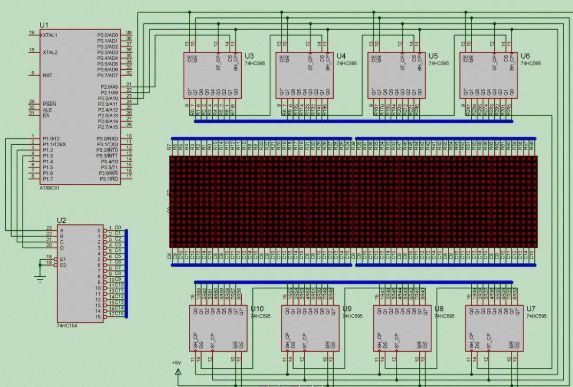Click the P0.7/AD7 pin label on U1
Screen dimensions: 573x387
pyautogui.click(x=107, y=75)
